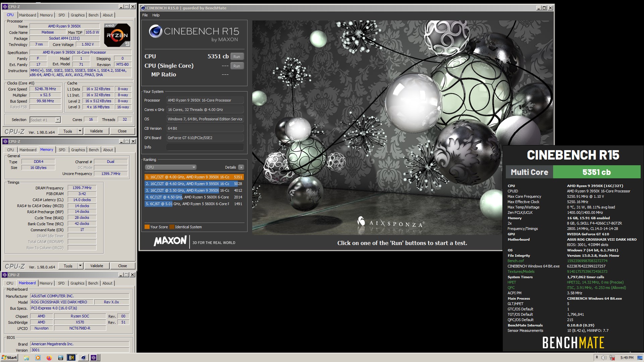This screenshot has height=362, width=644.
Task: Click the CAS# Latency 14.0 clocks value
Action: (x=82, y=200)
